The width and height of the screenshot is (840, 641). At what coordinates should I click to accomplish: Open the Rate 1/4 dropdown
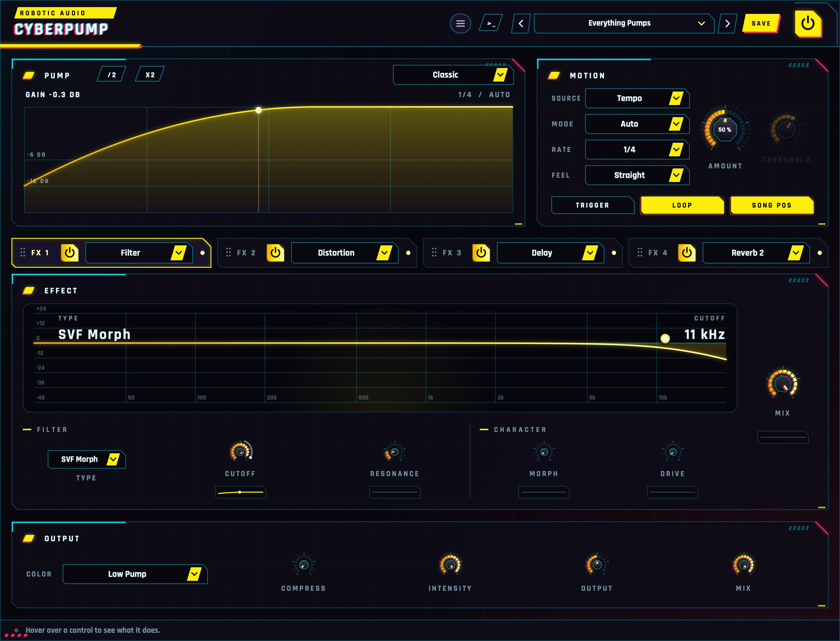point(637,150)
